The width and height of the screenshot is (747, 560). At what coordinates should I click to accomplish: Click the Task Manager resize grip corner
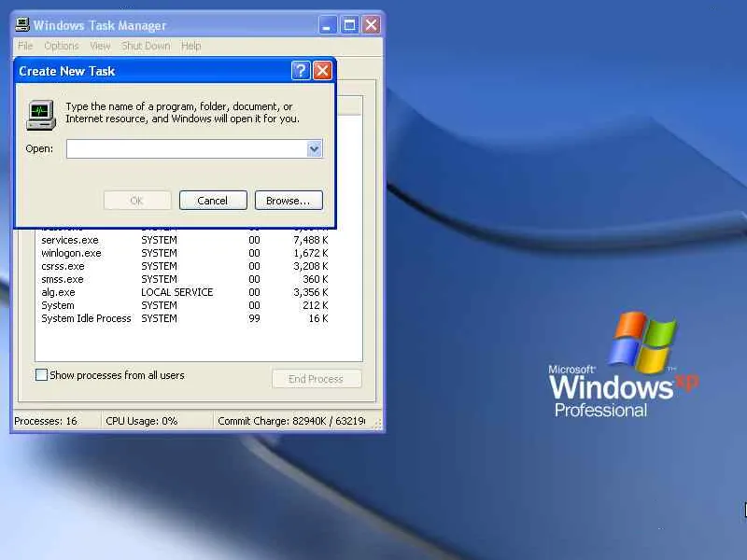click(377, 424)
